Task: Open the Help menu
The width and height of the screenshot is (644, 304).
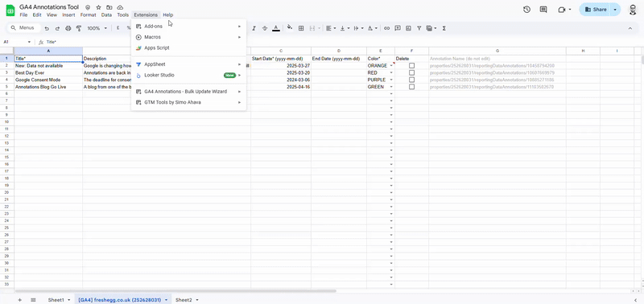Action: [x=168, y=14]
